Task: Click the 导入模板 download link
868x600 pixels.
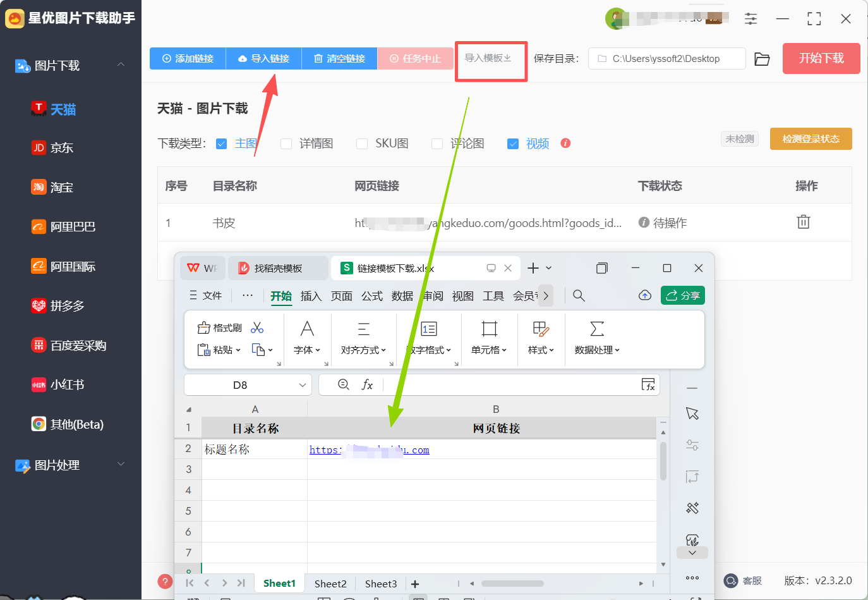Action: pos(488,58)
